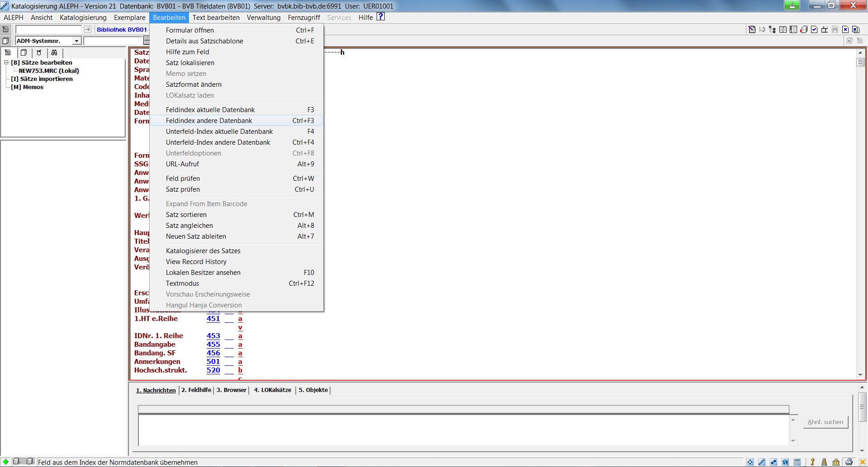Image resolution: width=868 pixels, height=467 pixels.
Task: Select NEW753.MRC (Lokal) in the tree
Action: click(49, 71)
